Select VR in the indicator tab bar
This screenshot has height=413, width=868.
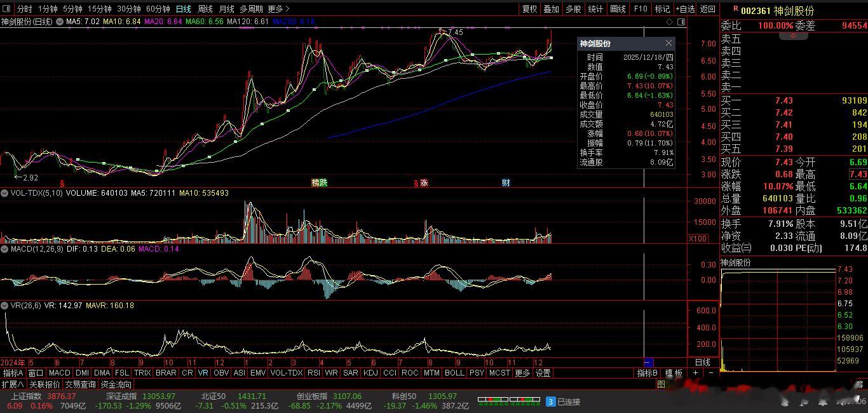pos(203,373)
